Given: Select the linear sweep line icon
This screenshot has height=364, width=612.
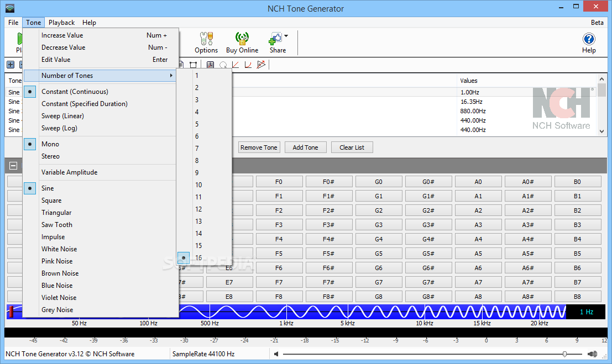Looking at the screenshot, I should tap(236, 65).
